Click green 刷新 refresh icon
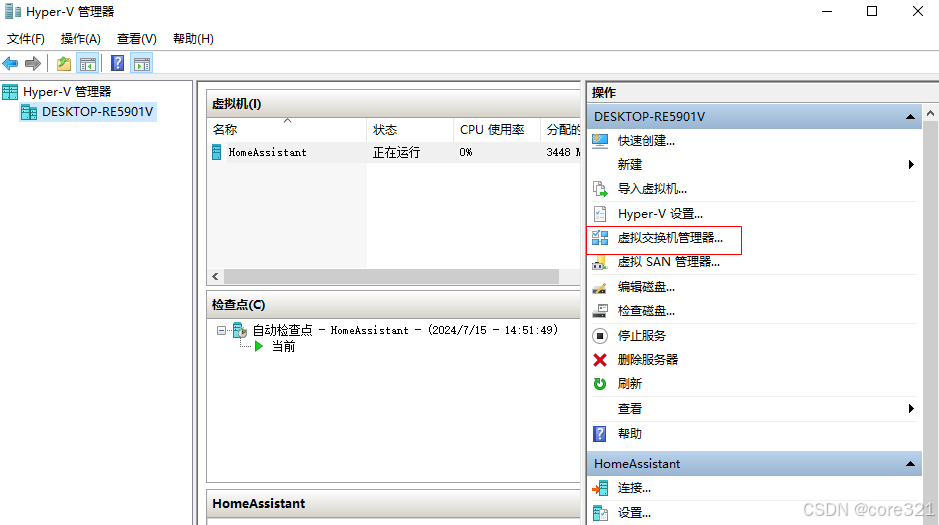This screenshot has height=525, width=939. 600,384
